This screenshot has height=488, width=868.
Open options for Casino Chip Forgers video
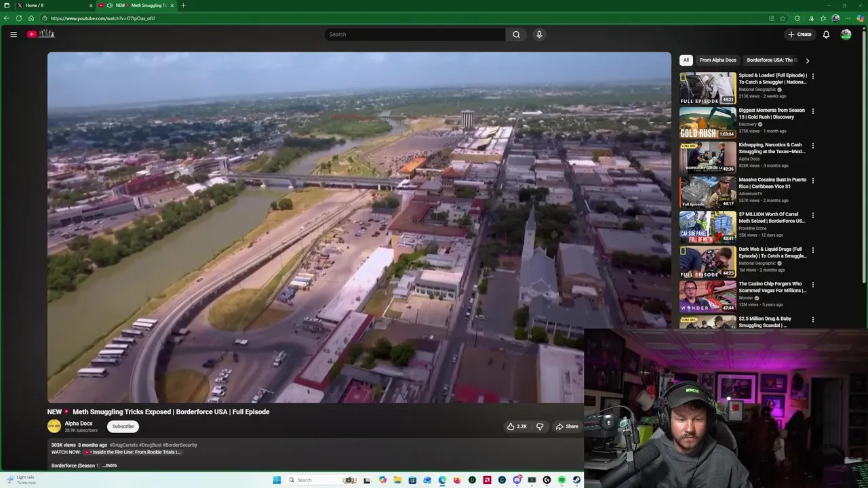(812, 285)
